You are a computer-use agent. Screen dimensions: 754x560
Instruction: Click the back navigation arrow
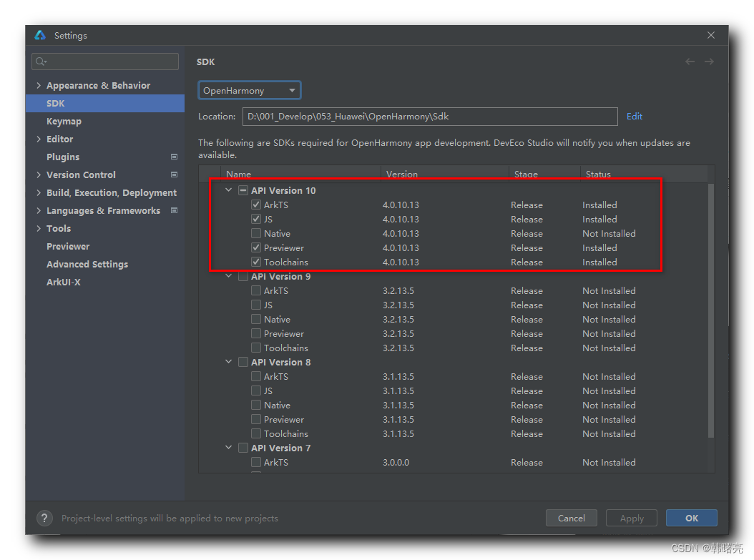pyautogui.click(x=690, y=62)
